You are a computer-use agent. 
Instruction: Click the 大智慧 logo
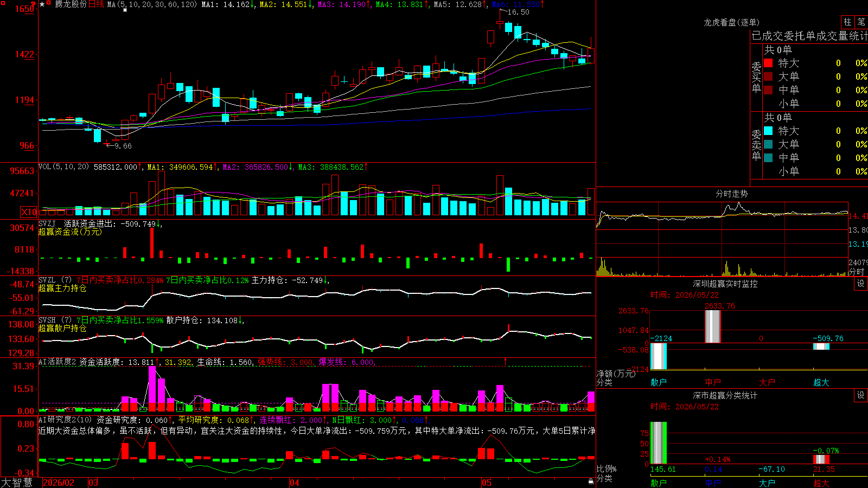[x=17, y=483]
